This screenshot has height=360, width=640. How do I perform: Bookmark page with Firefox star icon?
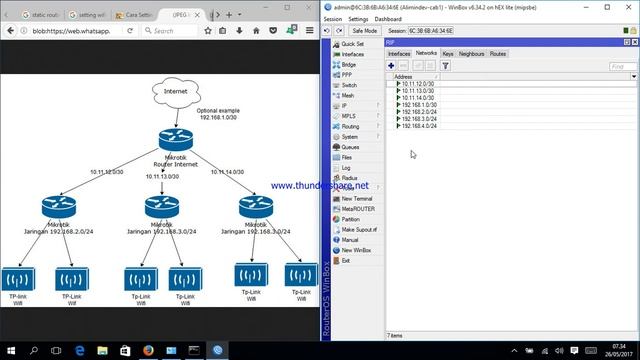[208, 31]
